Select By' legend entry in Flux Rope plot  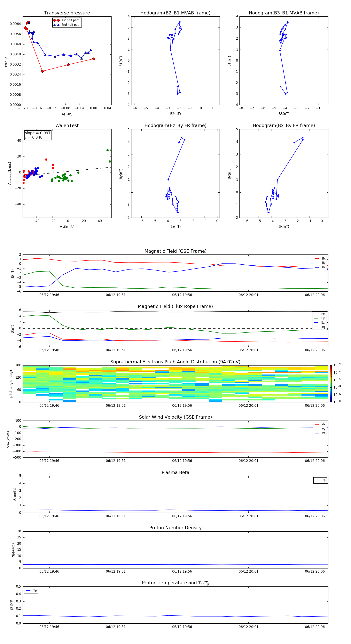pos(320,318)
